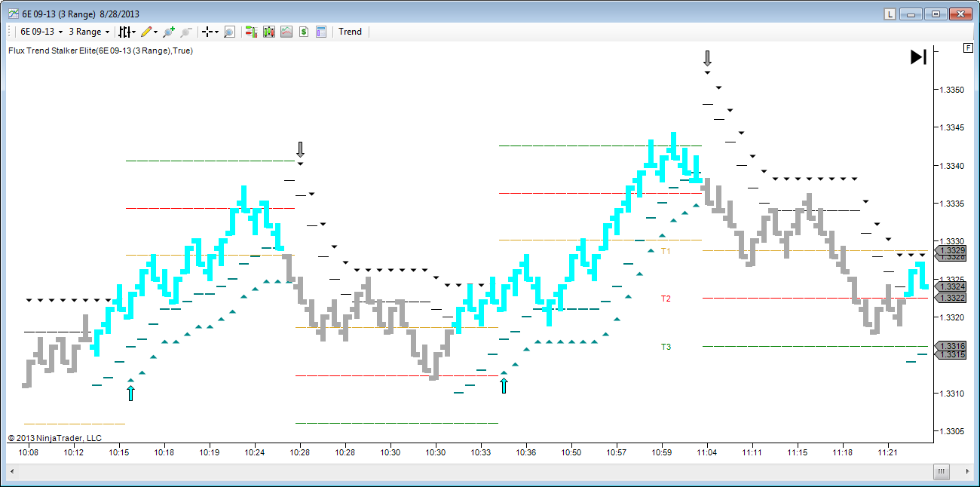The width and height of the screenshot is (980, 487).
Task: Select the pencil drawing tools icon
Action: tap(147, 32)
